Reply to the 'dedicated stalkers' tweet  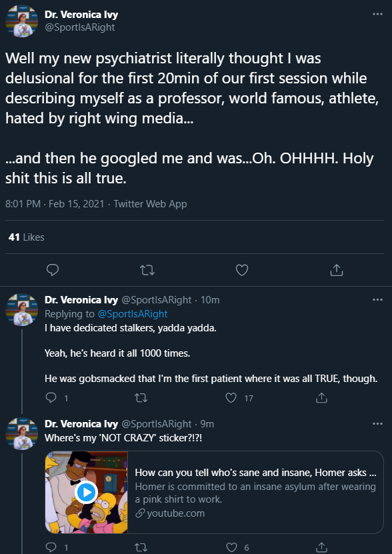pyautogui.click(x=51, y=398)
